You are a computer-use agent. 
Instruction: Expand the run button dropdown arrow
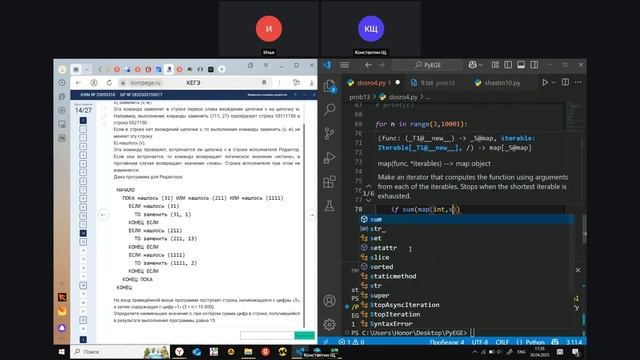553,82
